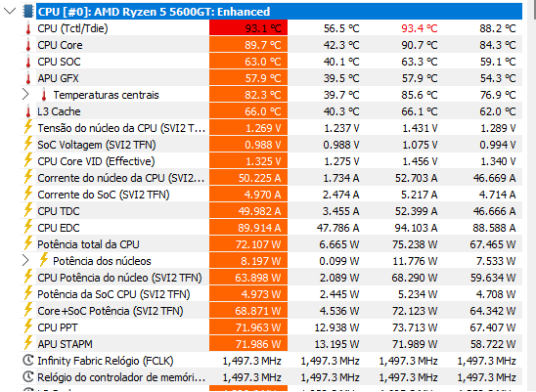Viewport: 536px width, 392px height.
Task: Click the CPU chip icon in header
Action: 28,11
